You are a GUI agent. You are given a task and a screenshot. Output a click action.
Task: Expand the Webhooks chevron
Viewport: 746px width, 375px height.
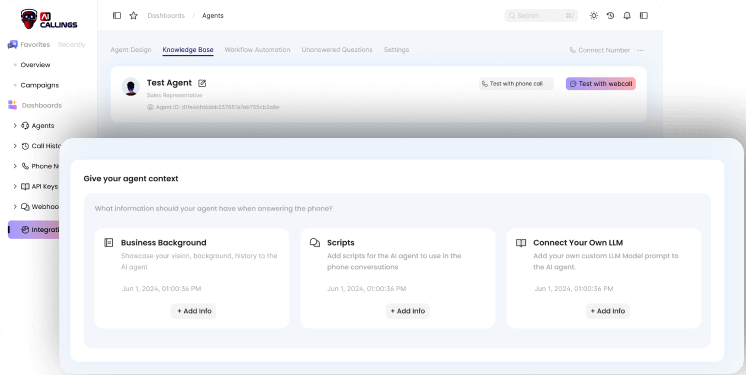pos(15,207)
